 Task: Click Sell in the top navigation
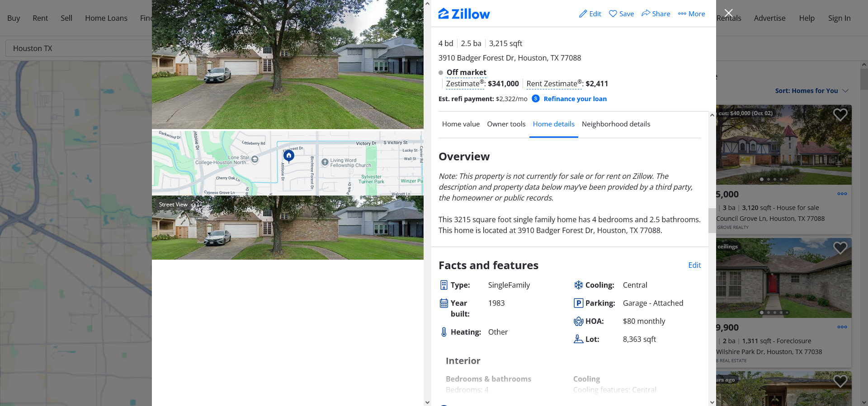pos(66,18)
